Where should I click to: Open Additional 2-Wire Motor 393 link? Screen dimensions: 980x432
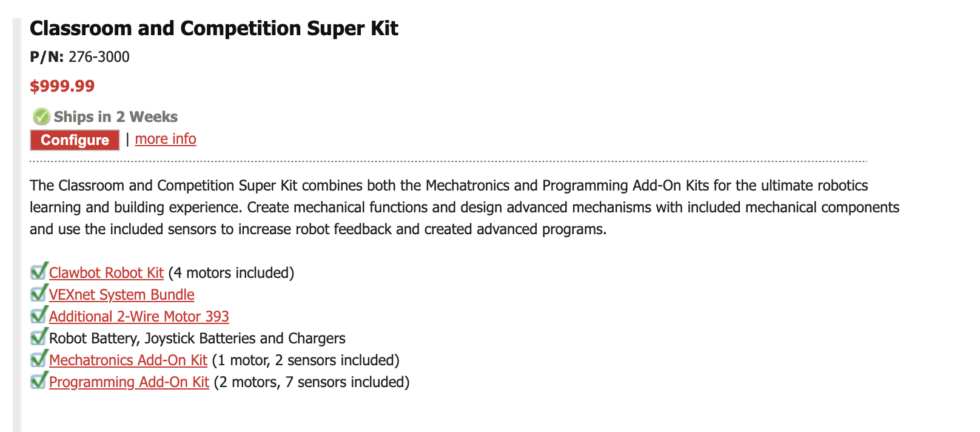pyautogui.click(x=139, y=317)
